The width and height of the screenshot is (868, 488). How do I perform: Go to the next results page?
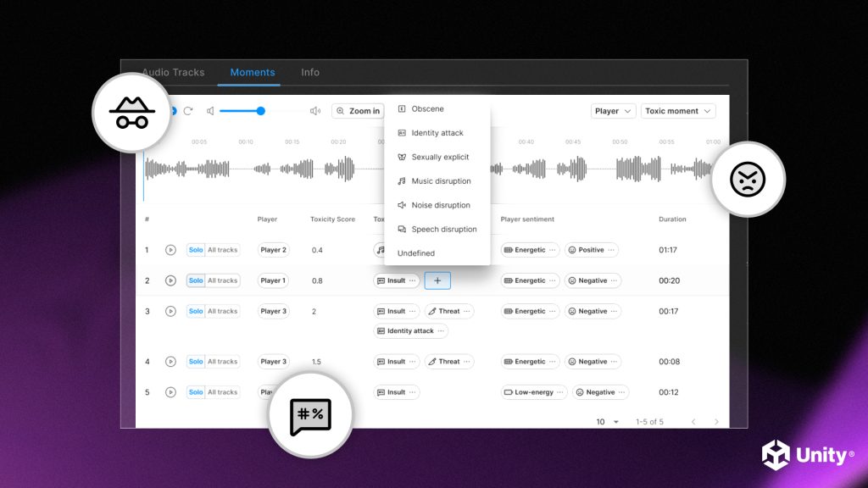(x=716, y=421)
